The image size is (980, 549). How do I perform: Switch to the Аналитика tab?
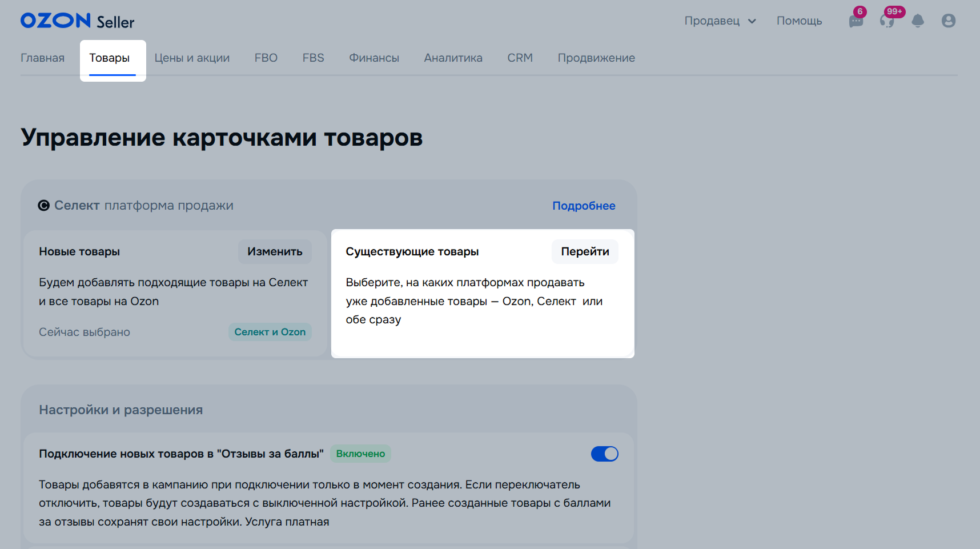click(x=453, y=58)
